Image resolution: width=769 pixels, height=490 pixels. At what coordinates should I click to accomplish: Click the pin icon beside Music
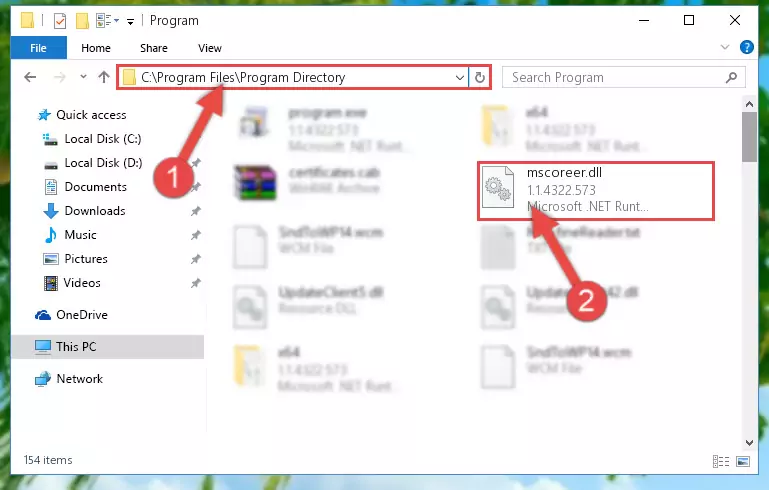[x=196, y=235]
